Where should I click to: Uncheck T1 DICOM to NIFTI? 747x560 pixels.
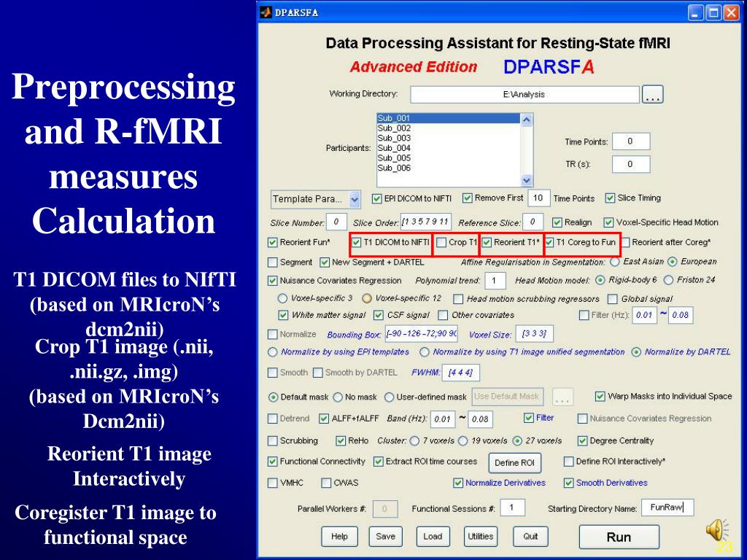[x=357, y=242]
